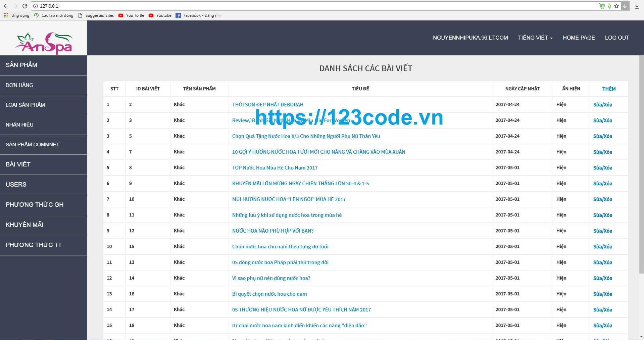Open USERS from the sidebar

[x=16, y=185]
